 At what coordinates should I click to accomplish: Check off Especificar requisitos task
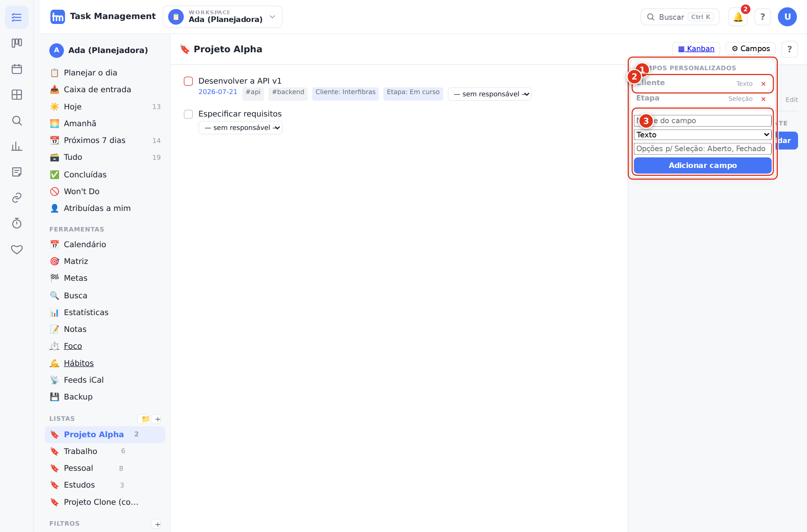tap(188, 114)
